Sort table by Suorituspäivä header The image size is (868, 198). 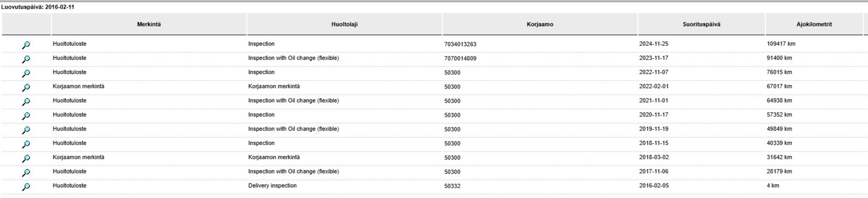tap(701, 24)
